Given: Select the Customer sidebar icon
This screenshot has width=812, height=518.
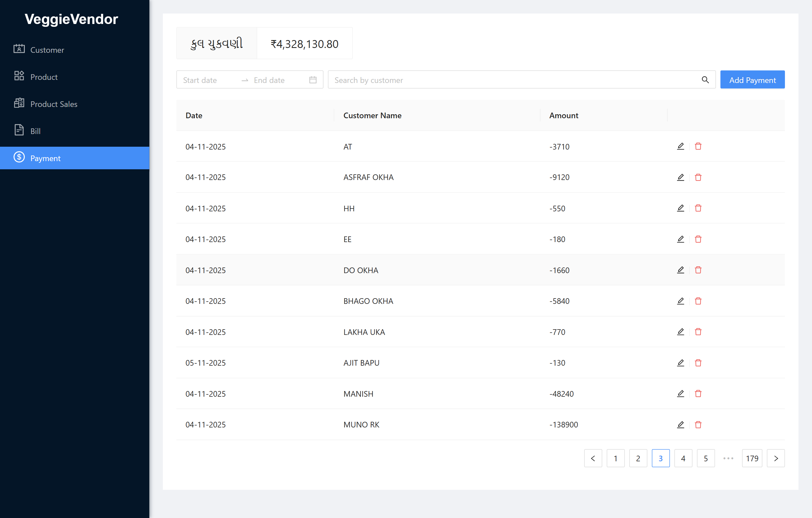Looking at the screenshot, I should pos(19,49).
